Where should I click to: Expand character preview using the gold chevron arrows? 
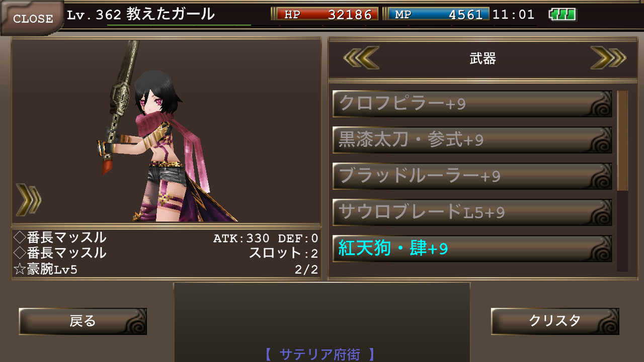click(x=29, y=199)
